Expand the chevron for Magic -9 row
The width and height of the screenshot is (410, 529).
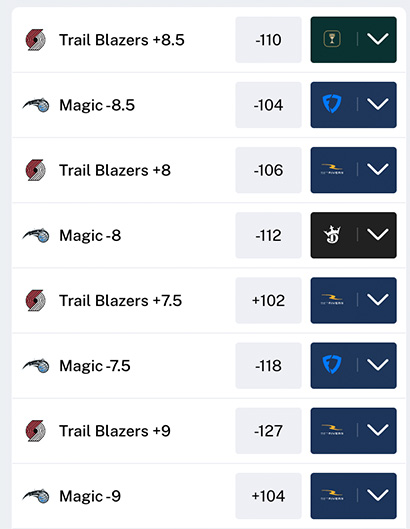pyautogui.click(x=378, y=495)
